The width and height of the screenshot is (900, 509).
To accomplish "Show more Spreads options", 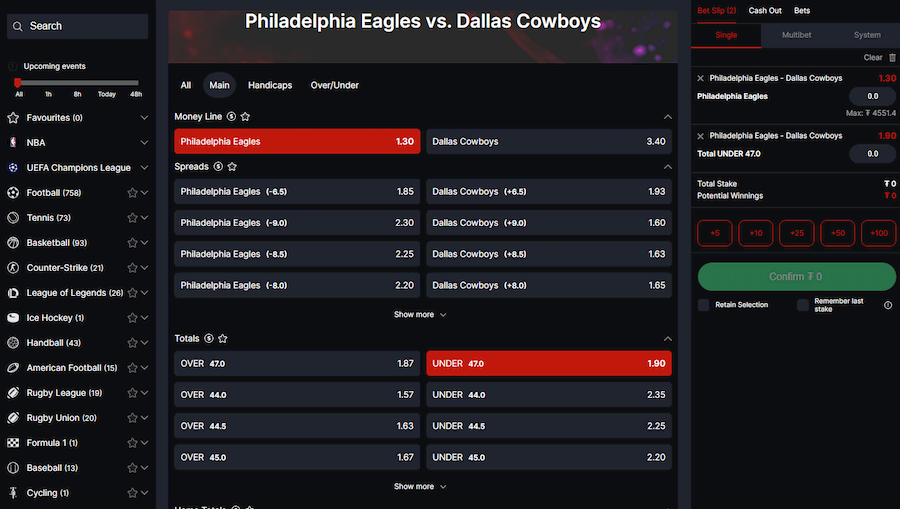I will (420, 314).
